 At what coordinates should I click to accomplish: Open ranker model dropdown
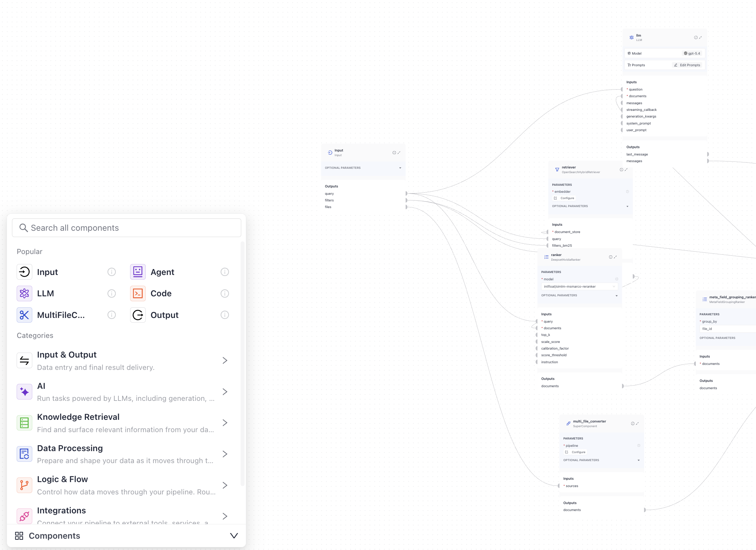click(579, 287)
